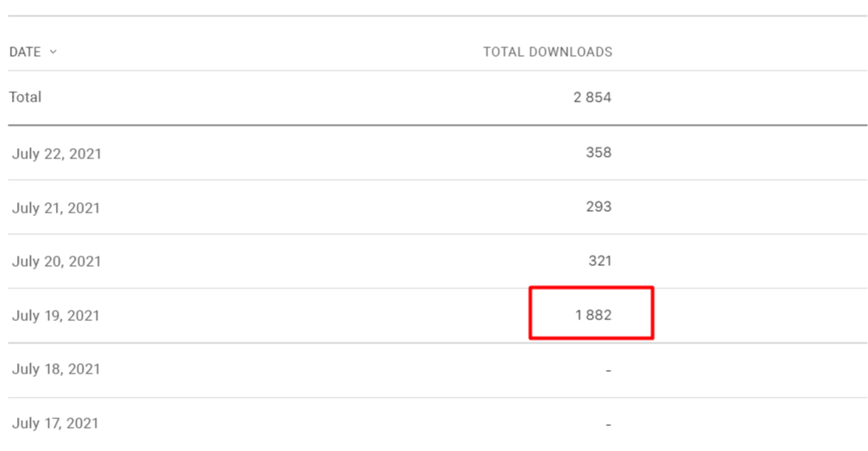This screenshot has height=451, width=868.
Task: Click the 293 downloads value
Action: [x=598, y=207]
